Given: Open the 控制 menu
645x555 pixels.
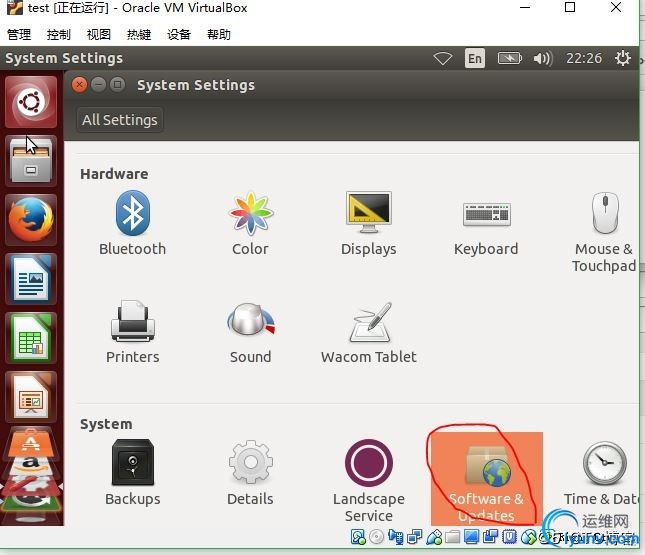Looking at the screenshot, I should 58,34.
